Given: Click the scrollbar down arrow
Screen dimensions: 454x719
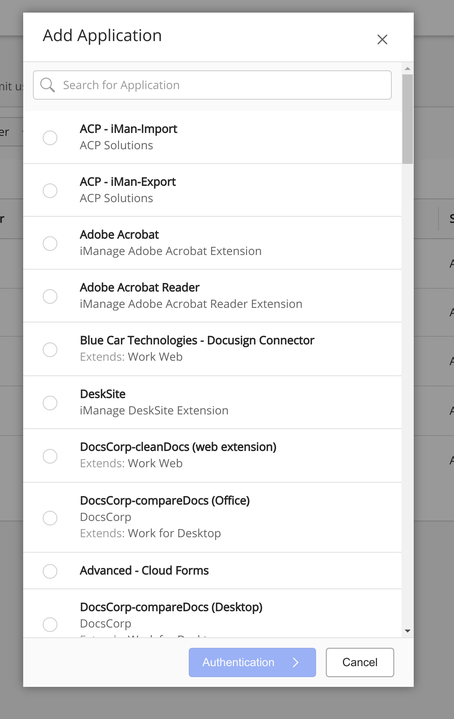Looking at the screenshot, I should [x=407, y=631].
